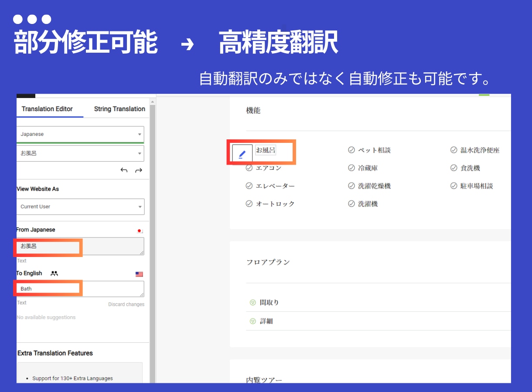Click the 機能 section heading
Screen dimensions: 532x392
click(253, 111)
